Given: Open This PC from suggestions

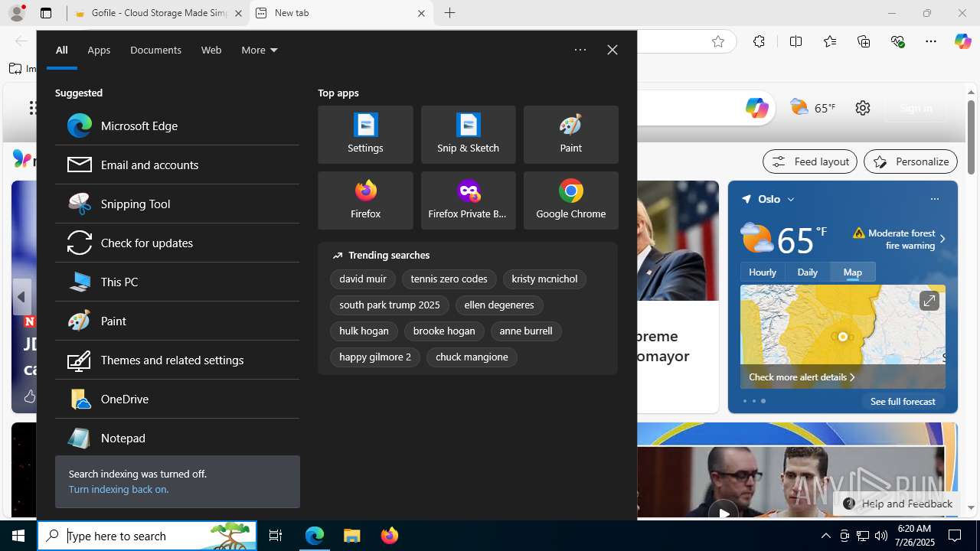Looking at the screenshot, I should [177, 282].
